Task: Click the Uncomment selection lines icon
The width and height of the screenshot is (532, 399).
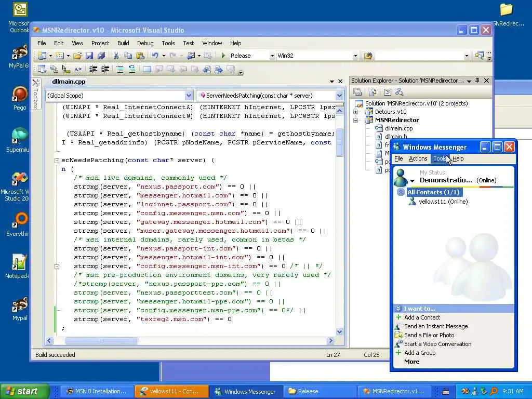Action: pos(131,69)
